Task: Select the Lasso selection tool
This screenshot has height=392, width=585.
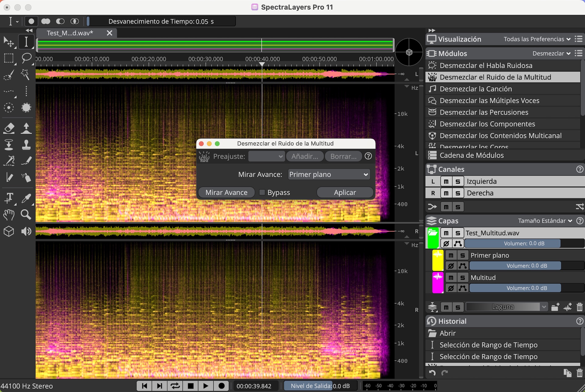Action: (x=27, y=58)
